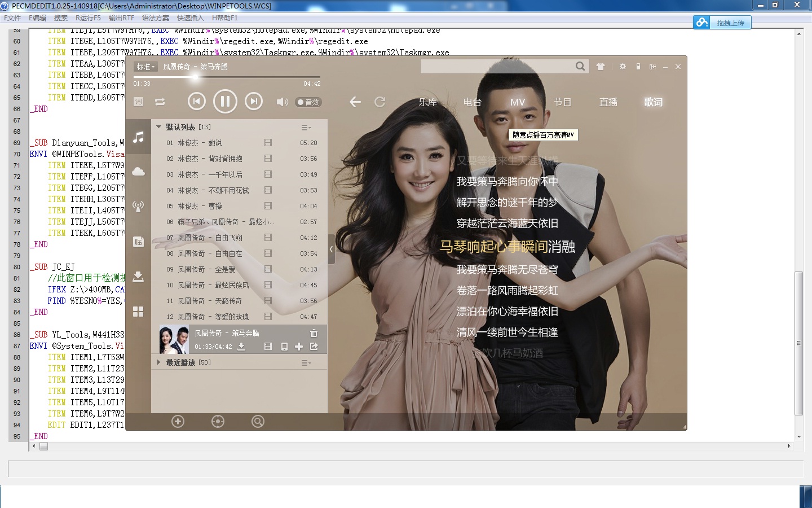Image resolution: width=812 pixels, height=508 pixels.
Task: Play MV for 等爱的玫瑰 via film icon
Action: tap(268, 317)
